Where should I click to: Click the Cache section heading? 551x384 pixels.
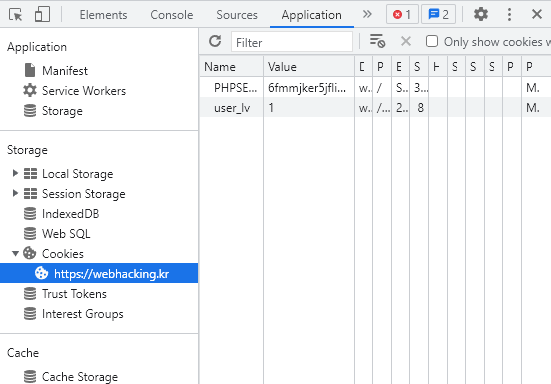click(23, 353)
